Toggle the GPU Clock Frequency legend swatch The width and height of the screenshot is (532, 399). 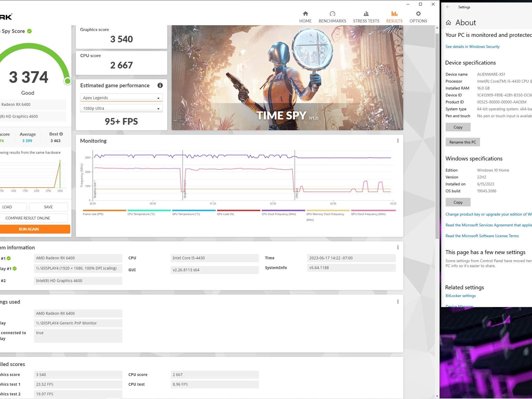point(373,210)
